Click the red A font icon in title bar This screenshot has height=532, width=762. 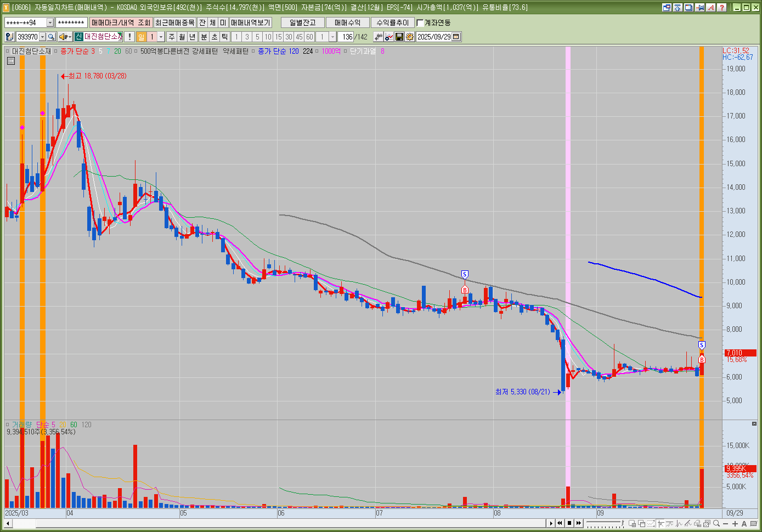pyautogui.click(x=710, y=7)
